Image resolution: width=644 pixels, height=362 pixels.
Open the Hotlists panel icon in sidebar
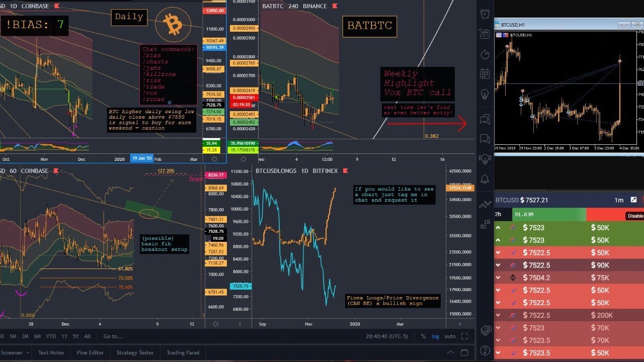[485, 34]
